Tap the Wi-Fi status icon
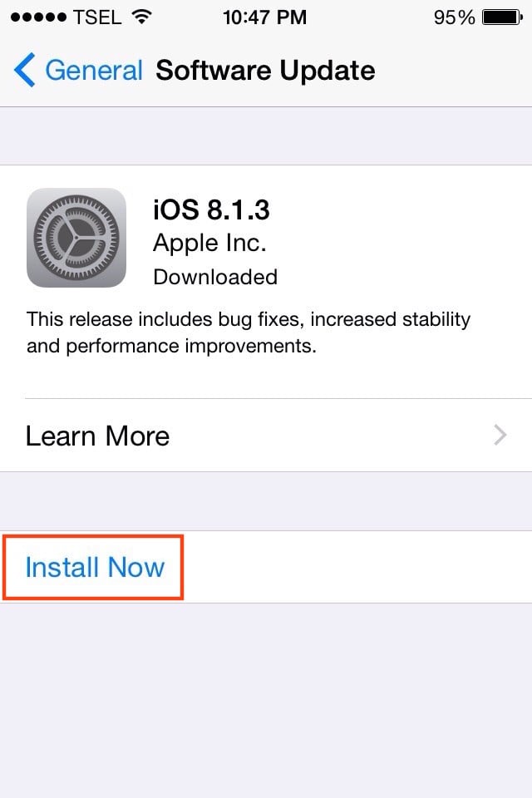 click(x=142, y=17)
